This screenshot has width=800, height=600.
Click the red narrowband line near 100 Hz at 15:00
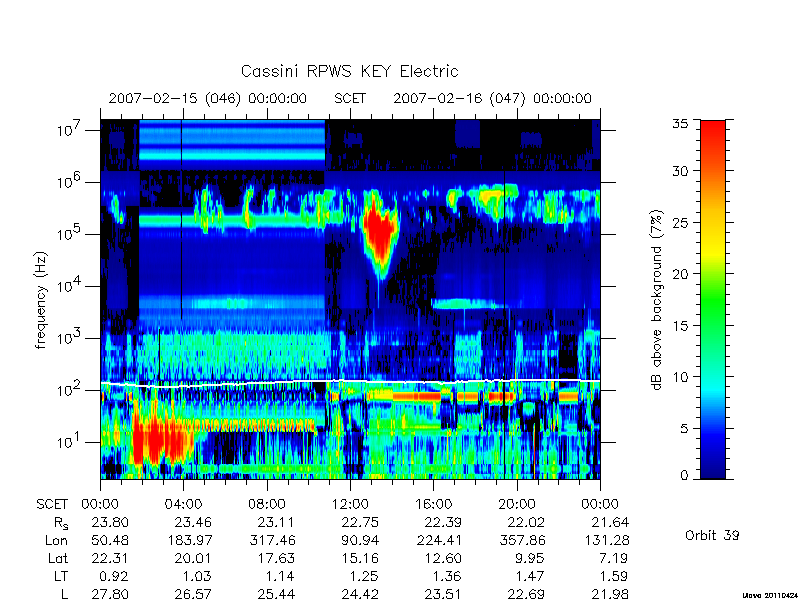click(x=416, y=396)
